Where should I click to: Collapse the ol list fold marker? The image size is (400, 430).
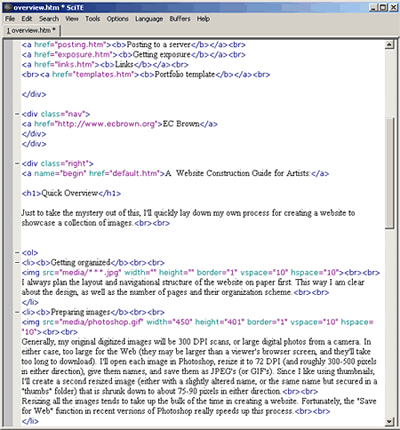click(x=17, y=253)
